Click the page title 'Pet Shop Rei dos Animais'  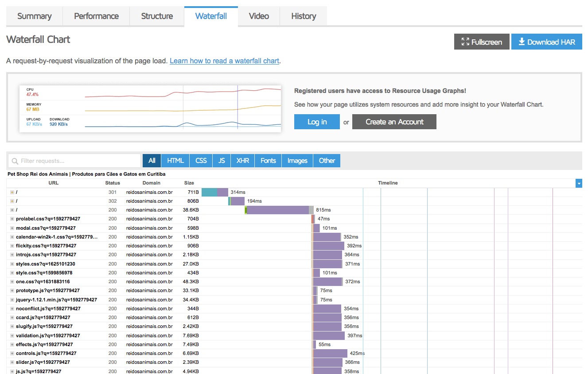(x=38, y=174)
